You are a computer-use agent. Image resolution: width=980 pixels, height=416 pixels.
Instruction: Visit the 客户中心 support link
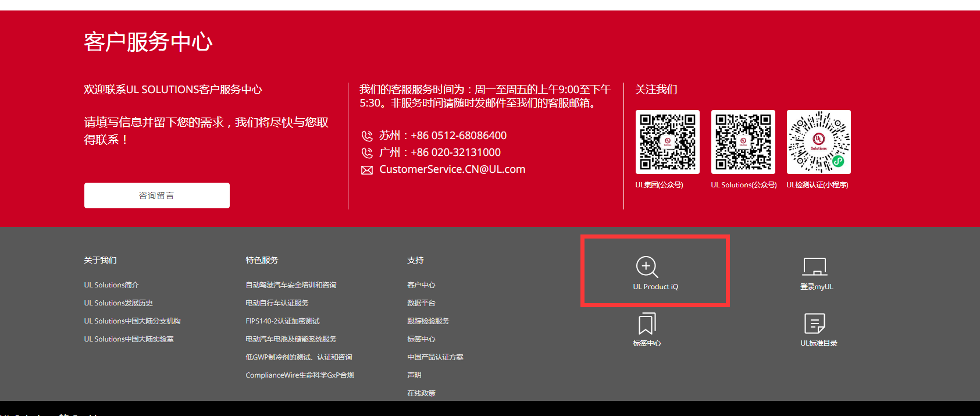point(421,285)
